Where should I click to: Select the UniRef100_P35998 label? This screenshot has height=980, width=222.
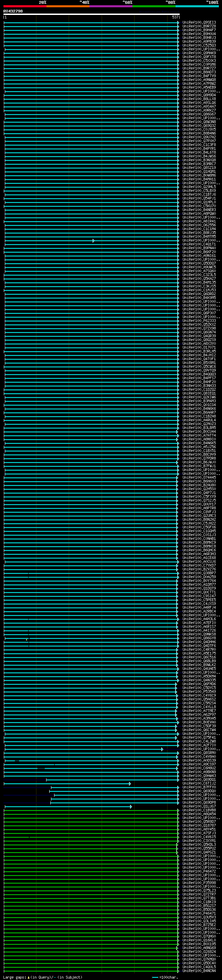coord(199,883)
